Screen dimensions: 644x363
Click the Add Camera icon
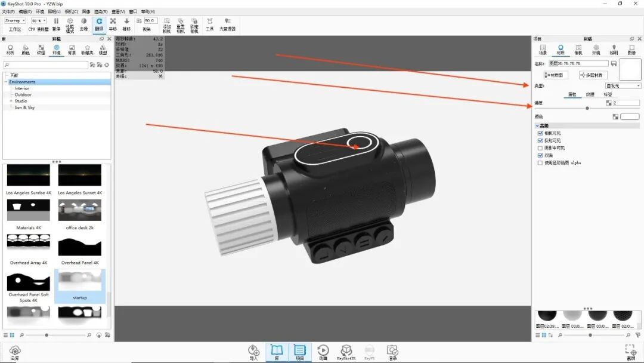click(167, 24)
